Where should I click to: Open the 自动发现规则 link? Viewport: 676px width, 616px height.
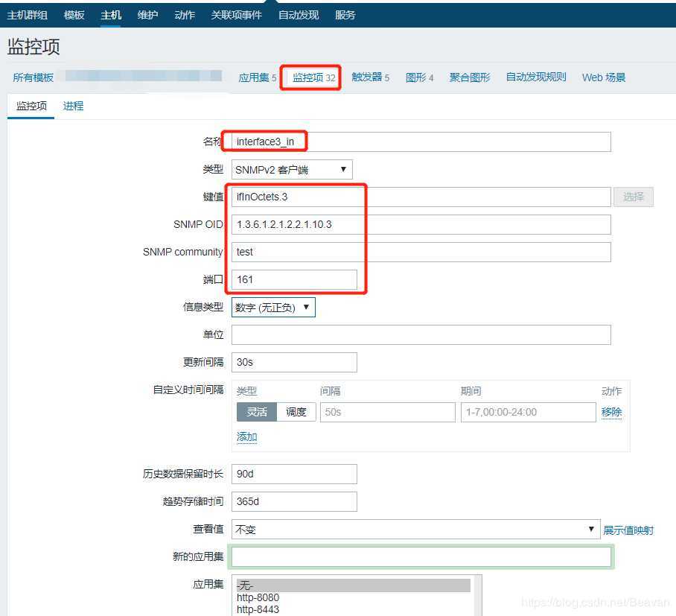(536, 77)
